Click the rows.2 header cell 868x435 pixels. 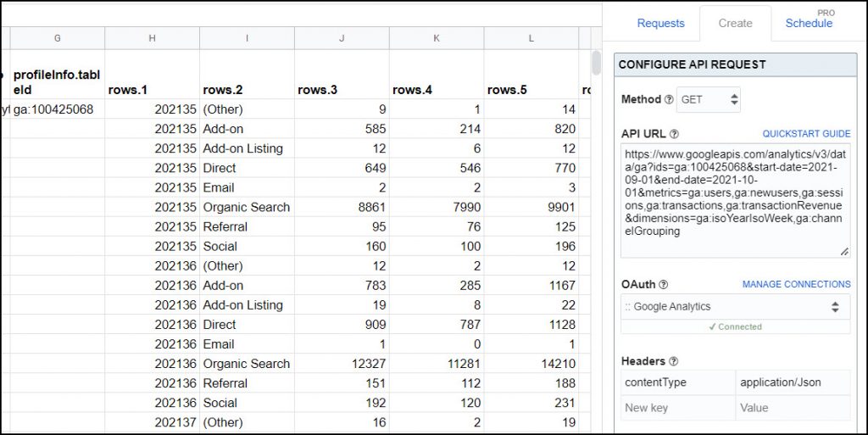click(247, 75)
